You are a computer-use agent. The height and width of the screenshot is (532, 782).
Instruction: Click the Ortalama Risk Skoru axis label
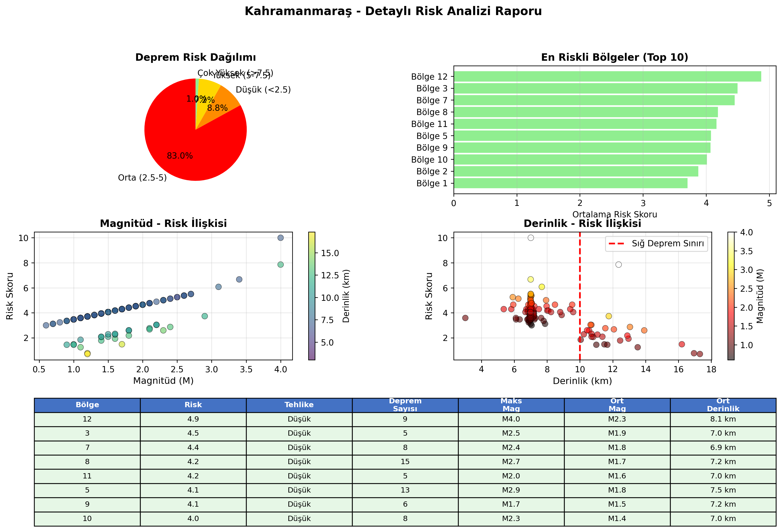pyautogui.click(x=614, y=214)
